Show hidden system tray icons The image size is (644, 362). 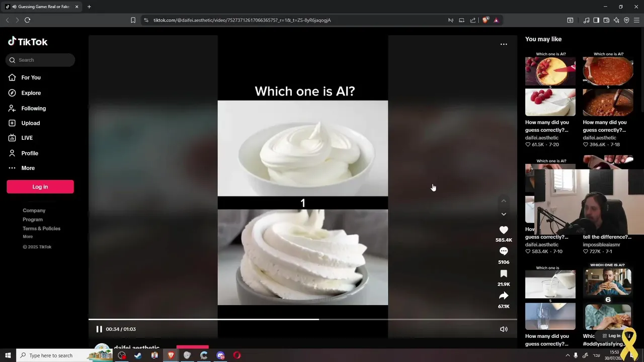click(568, 355)
